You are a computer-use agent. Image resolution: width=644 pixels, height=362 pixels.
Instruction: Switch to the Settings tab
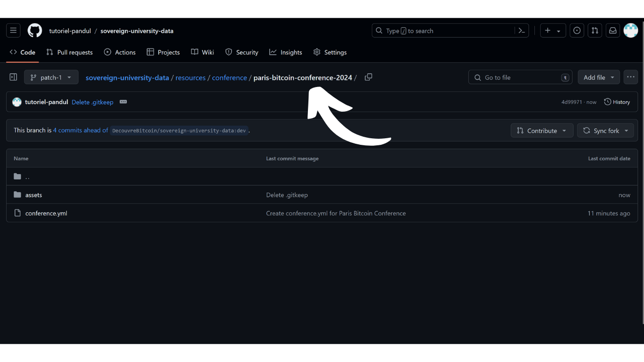(x=330, y=52)
